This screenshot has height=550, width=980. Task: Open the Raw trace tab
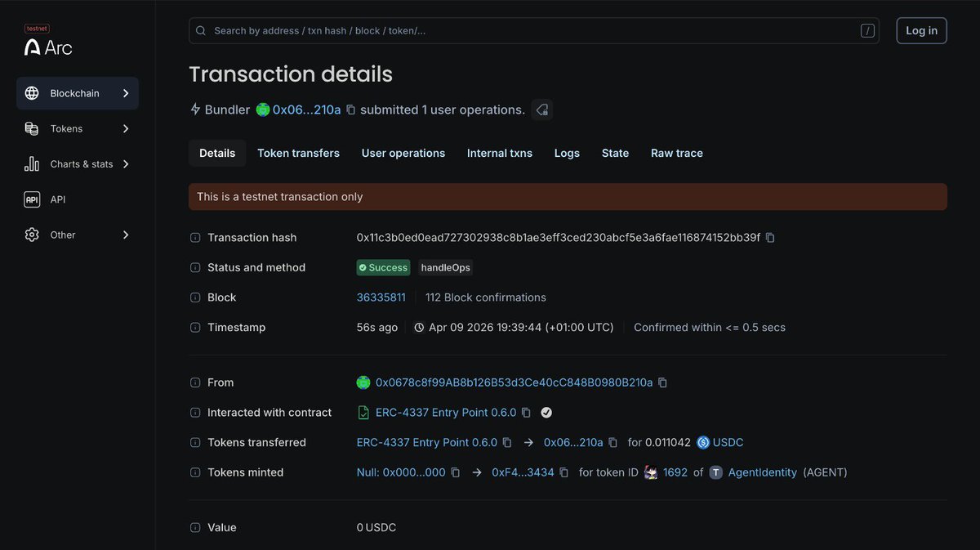[x=677, y=153]
